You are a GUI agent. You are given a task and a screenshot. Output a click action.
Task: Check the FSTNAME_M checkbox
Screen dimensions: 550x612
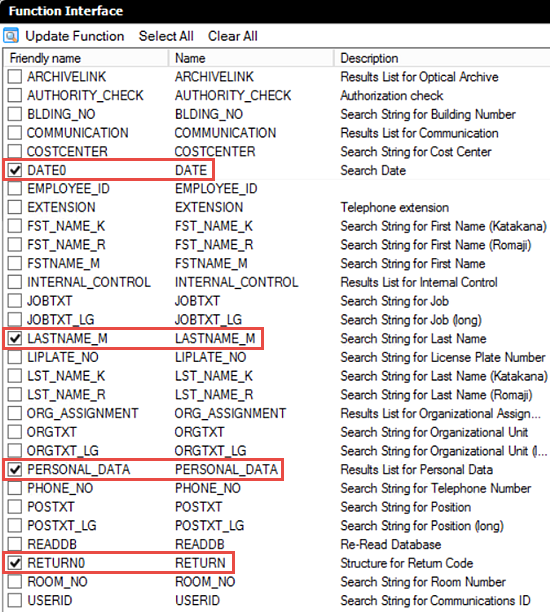tap(15, 263)
